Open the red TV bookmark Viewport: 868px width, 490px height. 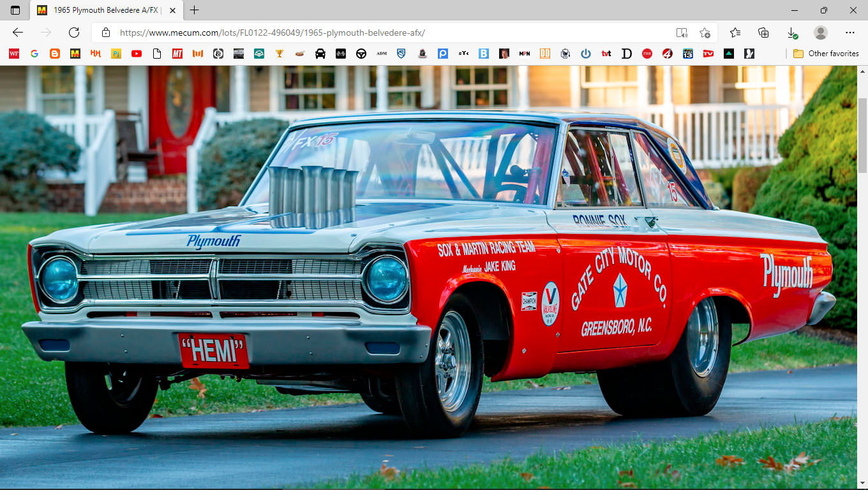click(708, 54)
